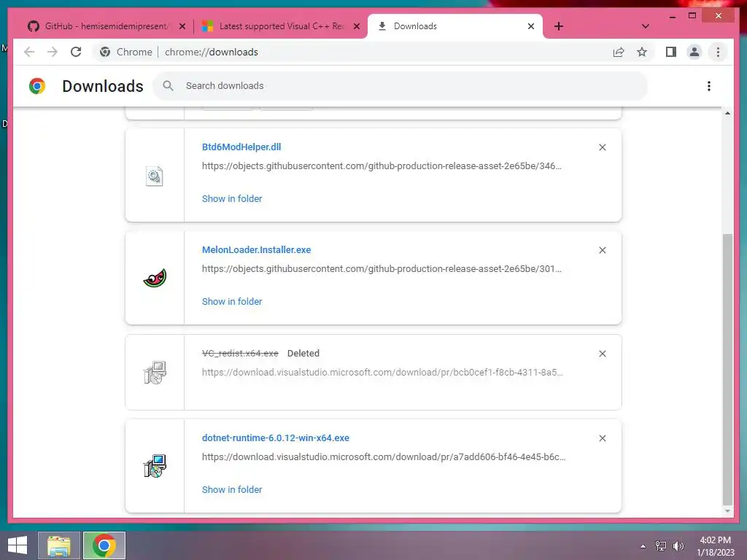Show dotnet-runtime-6.0.12 in folder
The width and height of the screenshot is (747, 560).
(x=232, y=489)
